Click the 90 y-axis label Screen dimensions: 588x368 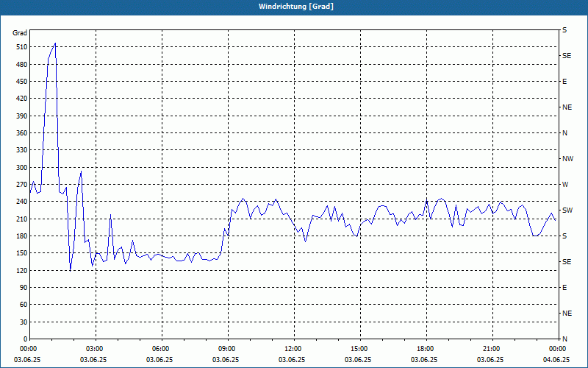[24, 288]
